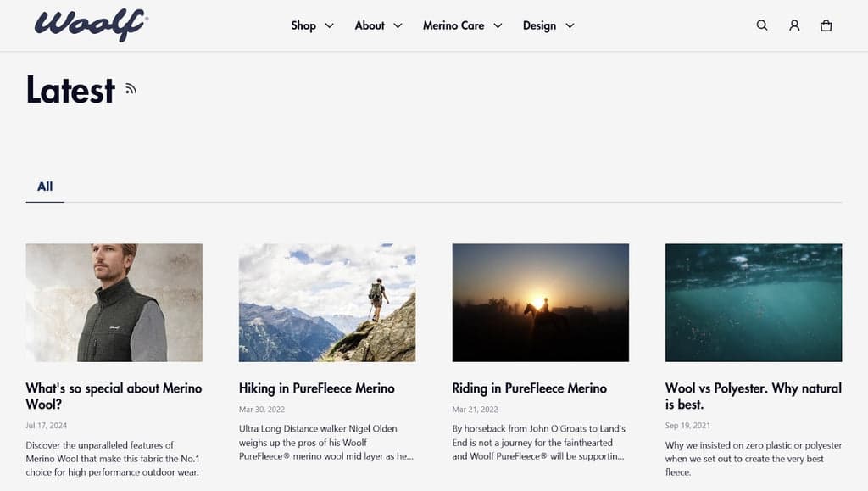Open the About navigation item
This screenshot has height=491, width=868.
click(370, 25)
